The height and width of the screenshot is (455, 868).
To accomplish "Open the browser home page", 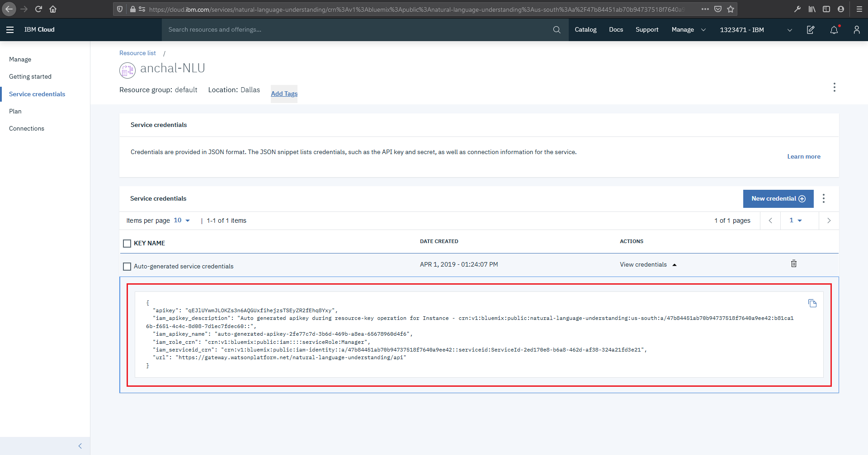I will coord(53,9).
